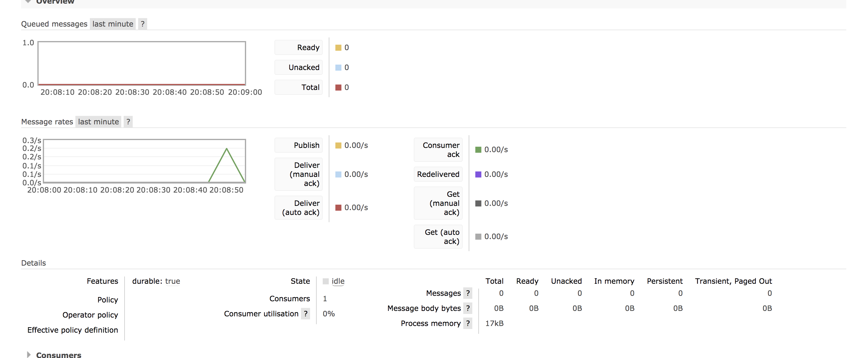
Task: Open help for Consumer utilisation
Action: pyautogui.click(x=305, y=314)
